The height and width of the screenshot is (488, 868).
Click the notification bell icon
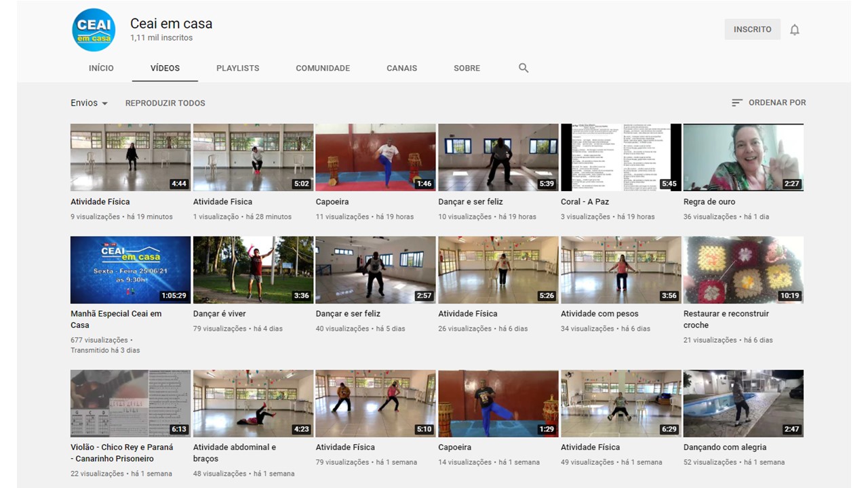tap(795, 30)
